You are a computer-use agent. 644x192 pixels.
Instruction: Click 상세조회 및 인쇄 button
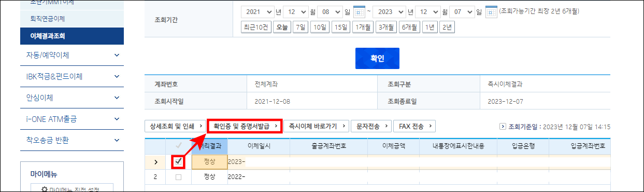(x=175, y=126)
